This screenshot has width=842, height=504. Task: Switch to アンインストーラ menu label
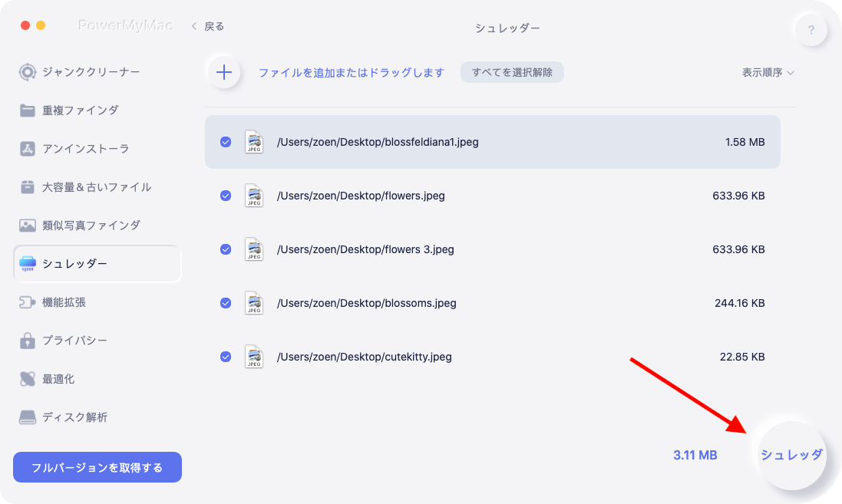pos(86,149)
